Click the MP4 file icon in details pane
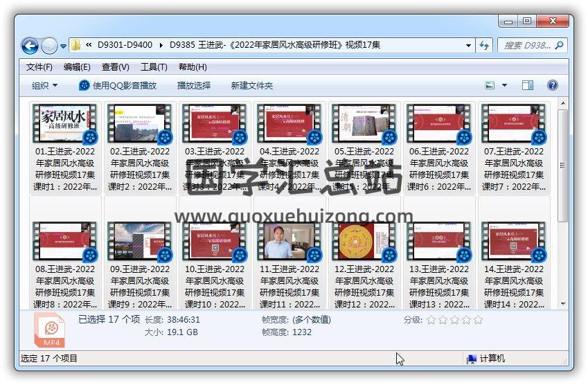Viewport: 588px width, 385px height. click(x=49, y=331)
